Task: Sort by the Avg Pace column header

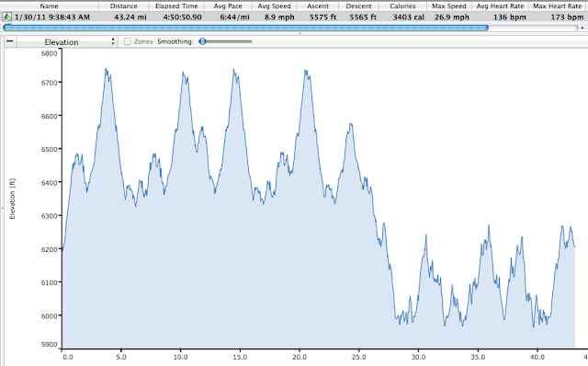Action: click(x=228, y=6)
